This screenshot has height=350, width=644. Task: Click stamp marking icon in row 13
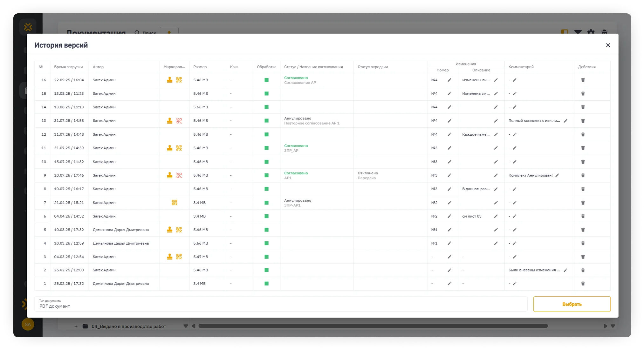click(169, 121)
